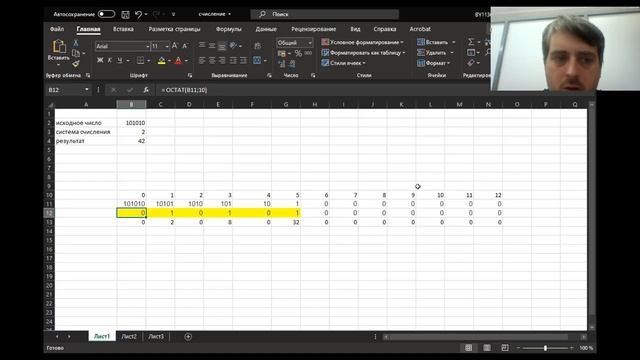Screen dimensions: 640x360
Task: Click Align Left icon
Action: [x=202, y=60]
